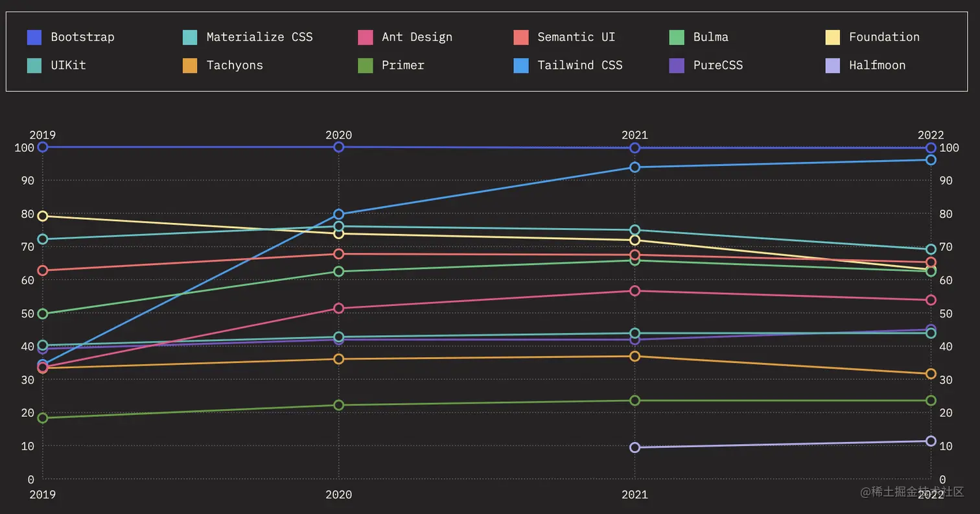
Task: Select the Tailwind CSS legend label
Action: pos(579,65)
